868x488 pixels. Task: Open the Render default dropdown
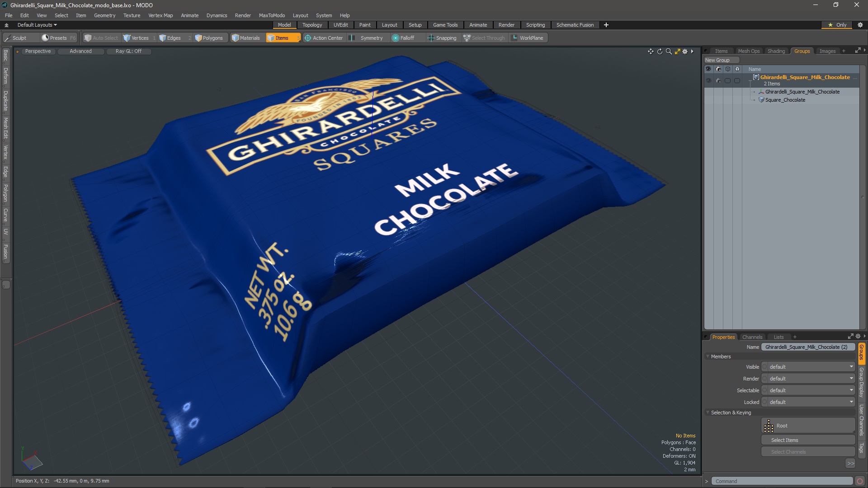click(808, 379)
